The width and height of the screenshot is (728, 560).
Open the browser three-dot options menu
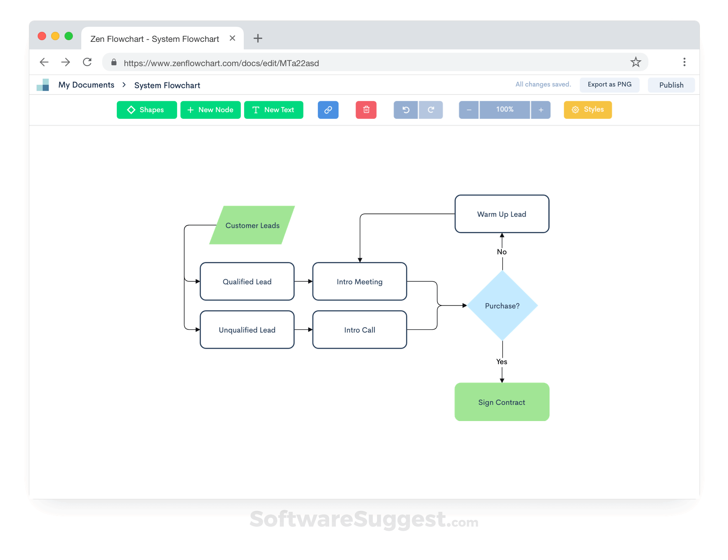[x=684, y=62]
